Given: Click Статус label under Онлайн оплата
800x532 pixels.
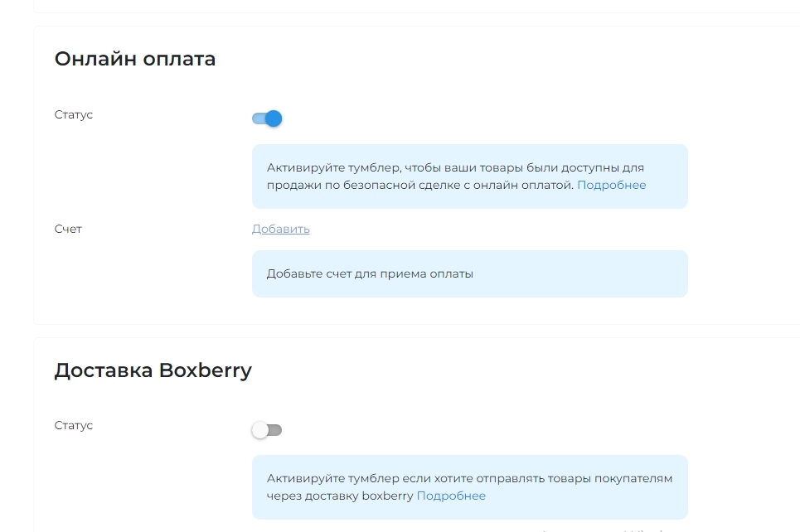Looking at the screenshot, I should pyautogui.click(x=74, y=114).
